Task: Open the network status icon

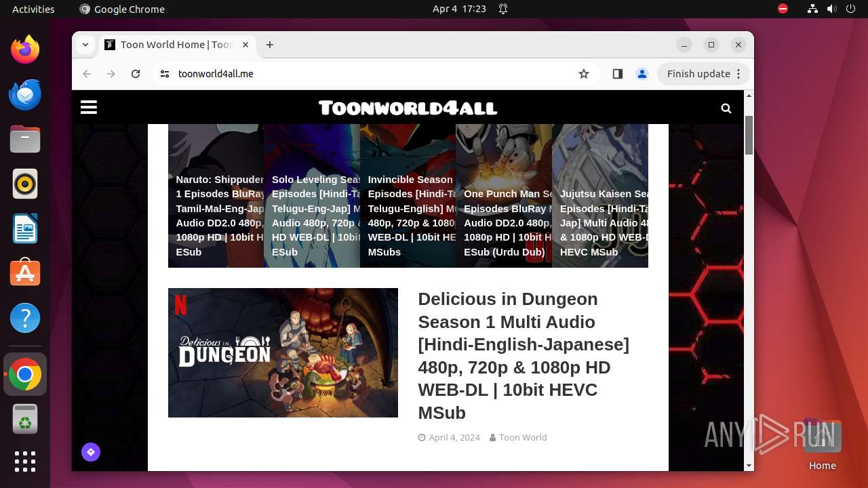Action: (x=812, y=9)
